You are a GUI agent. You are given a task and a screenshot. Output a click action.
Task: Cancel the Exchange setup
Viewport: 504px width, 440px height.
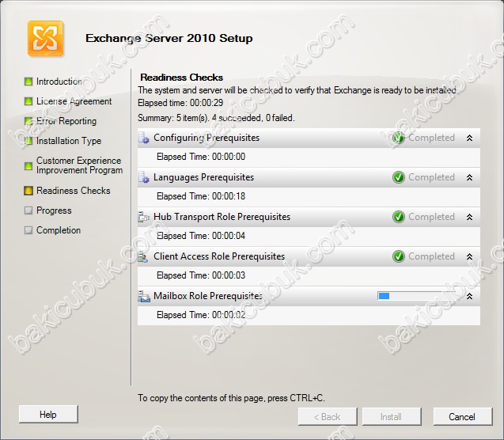pos(463,417)
